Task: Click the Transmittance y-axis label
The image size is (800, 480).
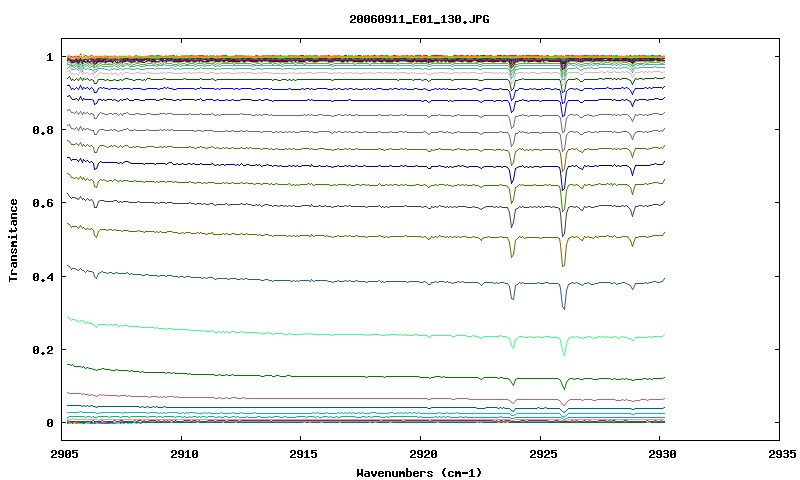Action: click(13, 240)
